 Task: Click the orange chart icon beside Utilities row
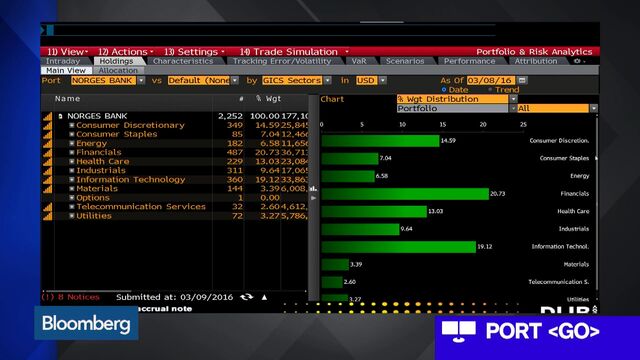[48, 216]
